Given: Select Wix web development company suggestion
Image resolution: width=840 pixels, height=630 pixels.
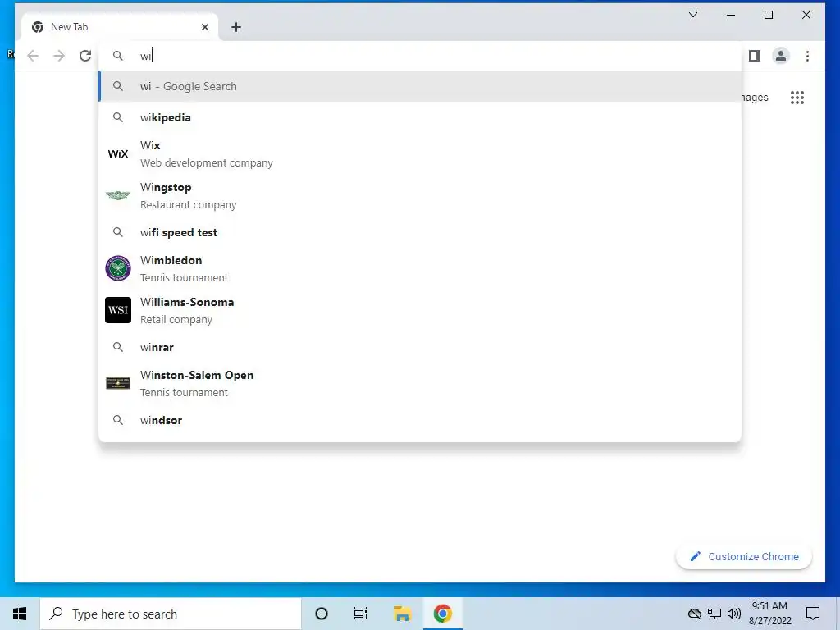Looking at the screenshot, I should tap(420, 153).
